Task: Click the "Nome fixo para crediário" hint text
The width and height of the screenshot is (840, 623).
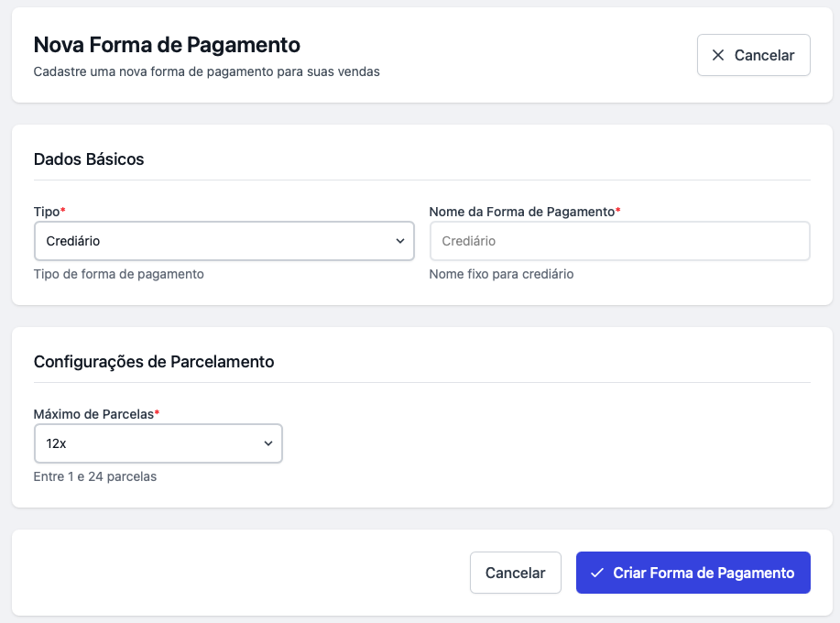Action: [x=501, y=274]
